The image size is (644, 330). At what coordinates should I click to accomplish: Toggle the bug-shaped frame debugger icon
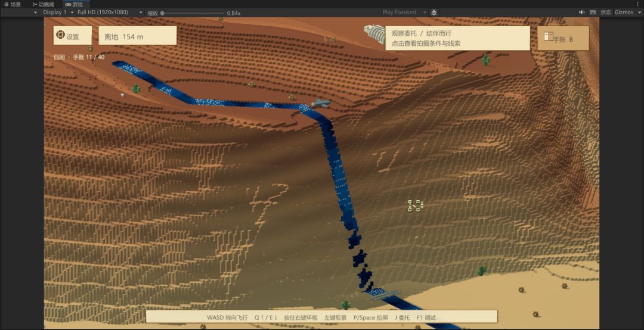(434, 13)
